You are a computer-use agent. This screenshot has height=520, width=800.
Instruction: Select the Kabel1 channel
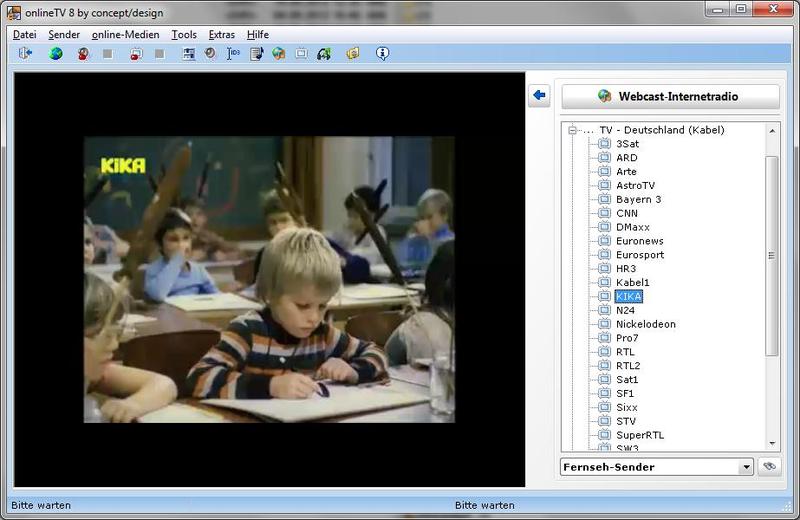click(x=633, y=282)
